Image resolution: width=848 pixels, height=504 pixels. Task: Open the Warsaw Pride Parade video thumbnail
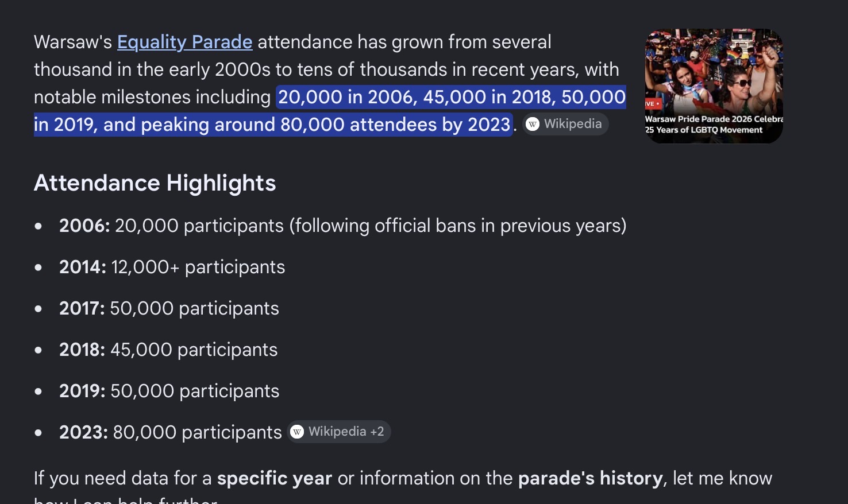point(714,86)
